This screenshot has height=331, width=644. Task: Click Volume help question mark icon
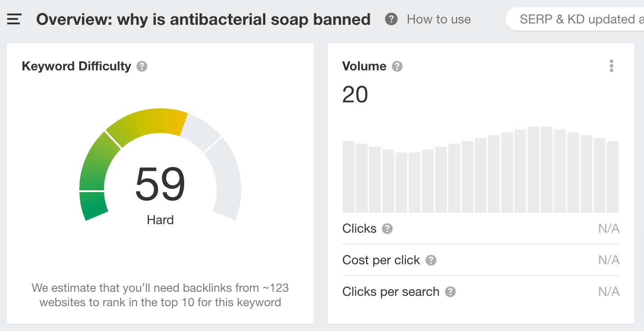pyautogui.click(x=397, y=67)
